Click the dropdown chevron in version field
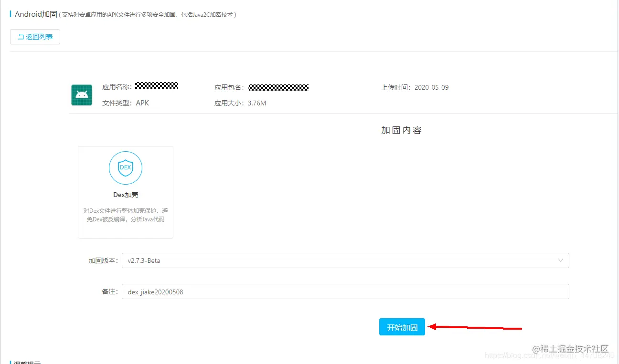This screenshot has height=364, width=619. [561, 260]
